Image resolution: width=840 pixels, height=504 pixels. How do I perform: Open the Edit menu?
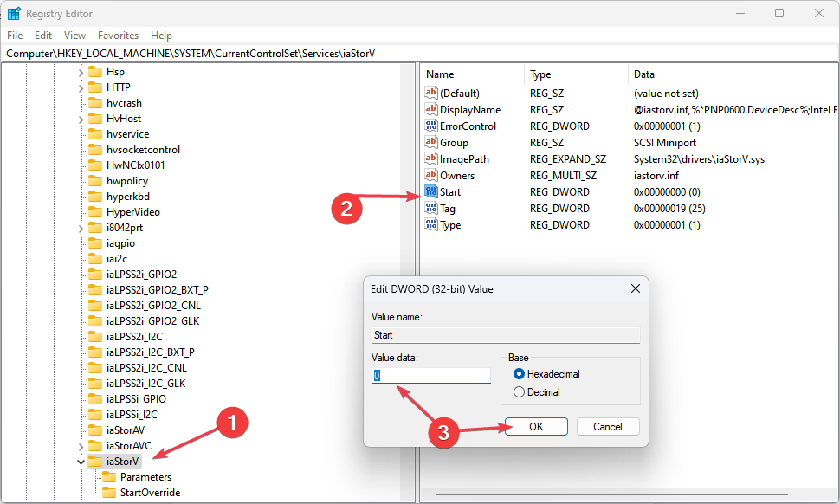tap(42, 36)
